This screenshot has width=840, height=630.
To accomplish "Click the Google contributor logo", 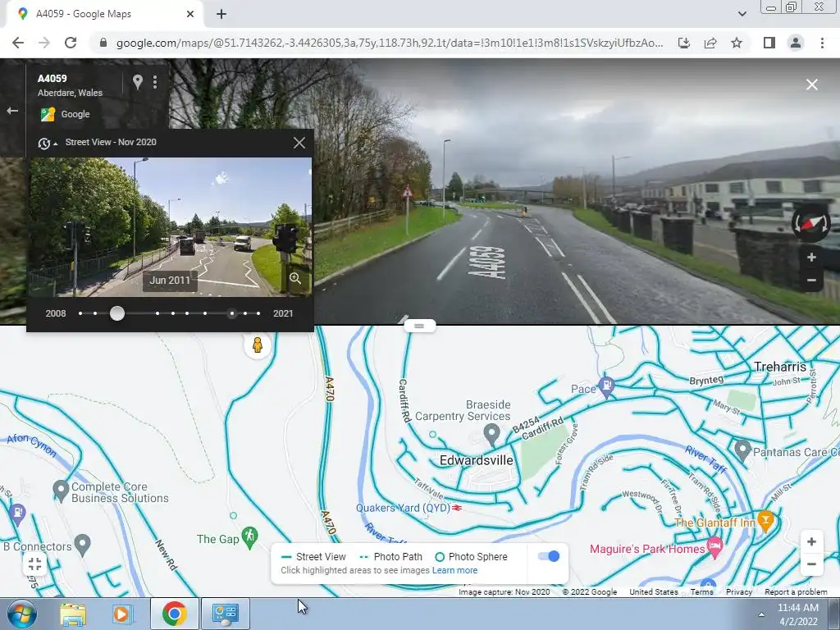I will tap(48, 114).
